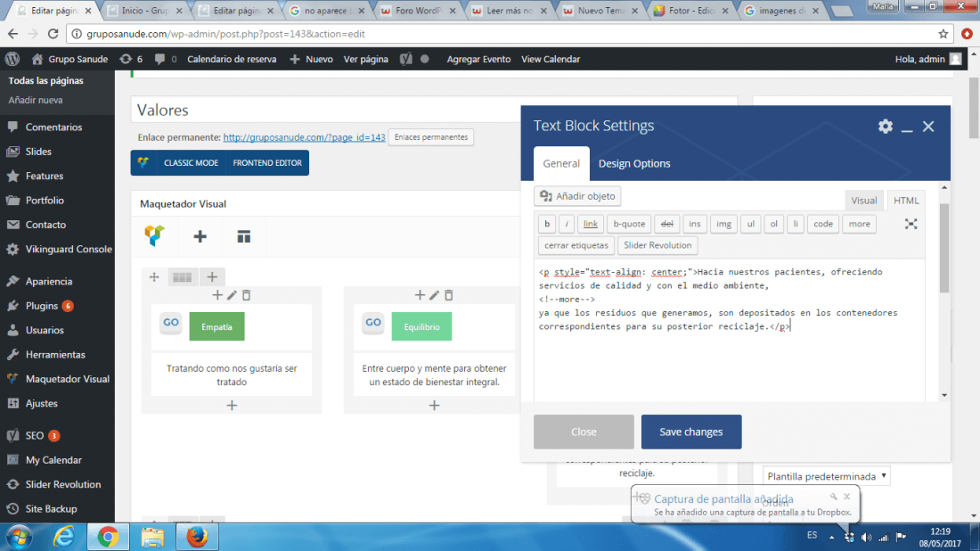Insert b-quote tag
This screenshot has width=980, height=551.
[x=629, y=224]
